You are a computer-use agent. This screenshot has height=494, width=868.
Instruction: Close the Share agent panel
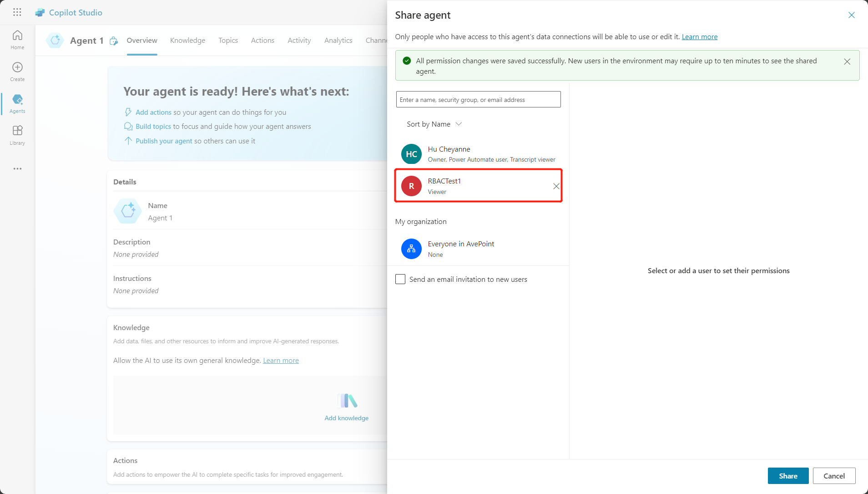851,15
